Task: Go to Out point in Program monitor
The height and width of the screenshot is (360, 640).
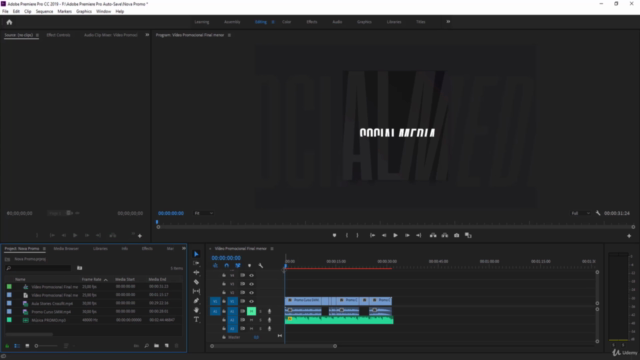Action: click(x=419, y=236)
